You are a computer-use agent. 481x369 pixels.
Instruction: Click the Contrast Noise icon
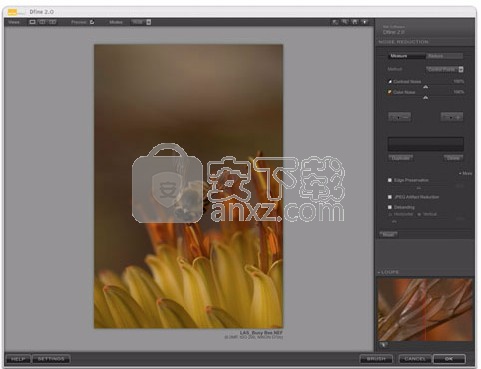click(389, 81)
